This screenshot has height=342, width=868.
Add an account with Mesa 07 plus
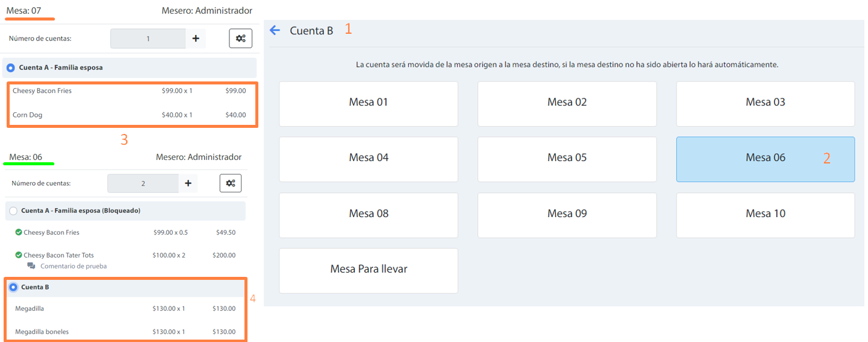[x=196, y=39]
